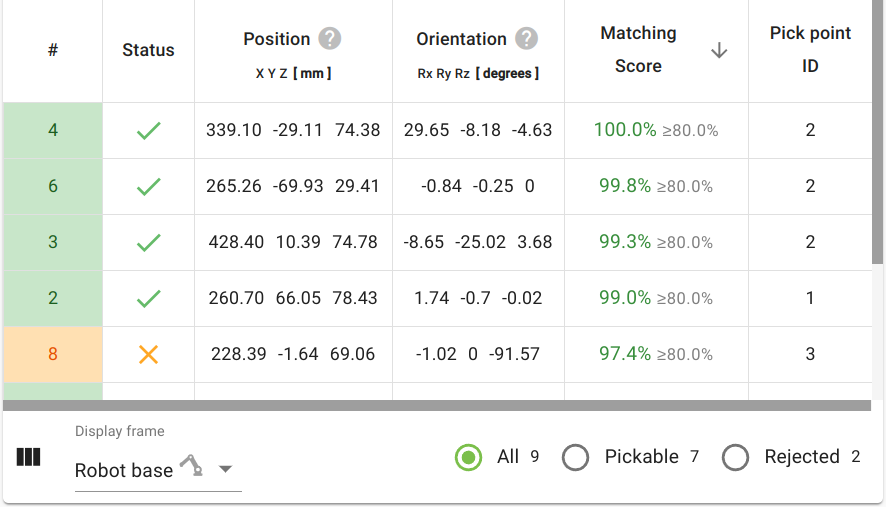Click the green checkmark status for row 6
The width and height of the screenshot is (886, 507).
point(149,186)
